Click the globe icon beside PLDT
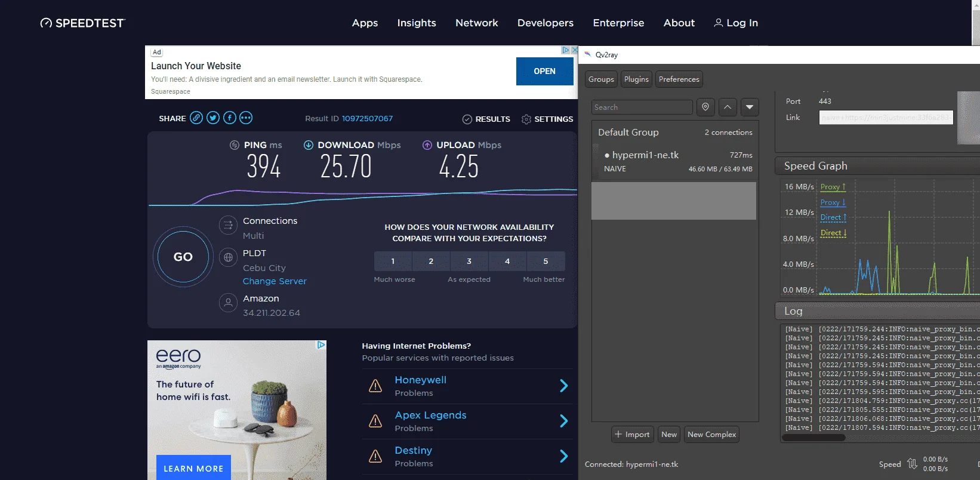 [228, 257]
